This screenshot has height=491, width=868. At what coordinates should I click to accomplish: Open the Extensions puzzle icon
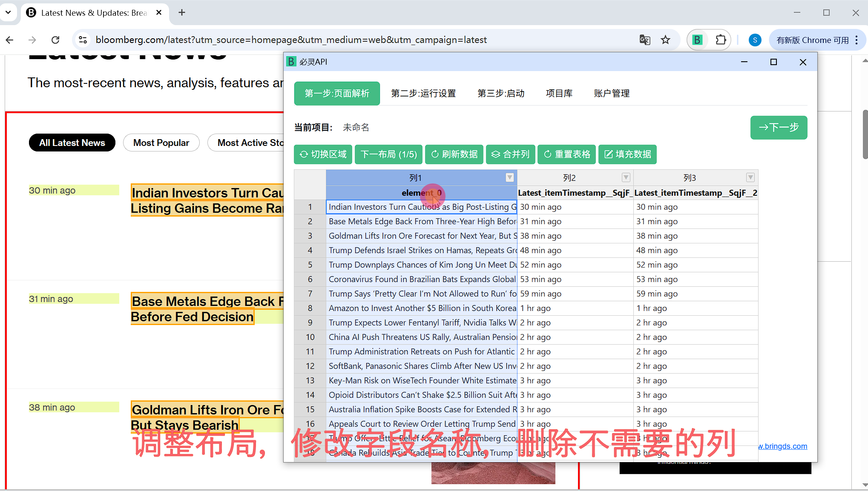721,40
